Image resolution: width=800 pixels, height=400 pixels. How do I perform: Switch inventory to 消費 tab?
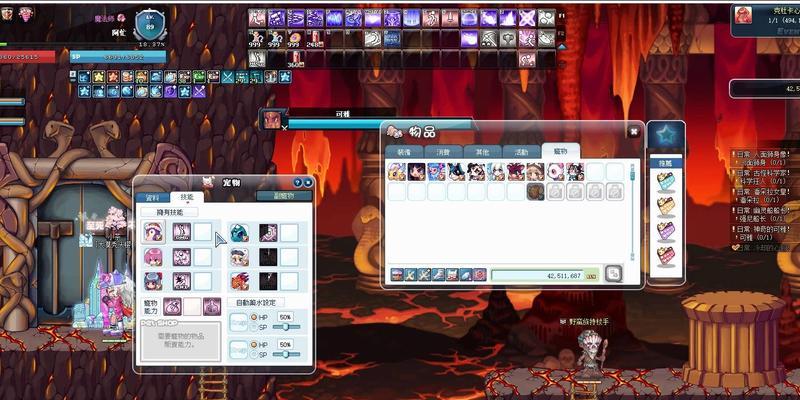pos(443,152)
